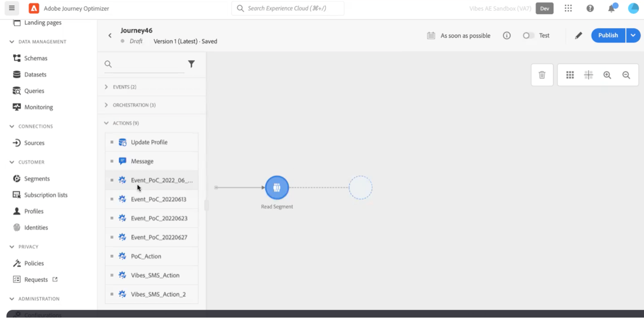Click the fit-to-screen crosshair icon

coord(589,75)
